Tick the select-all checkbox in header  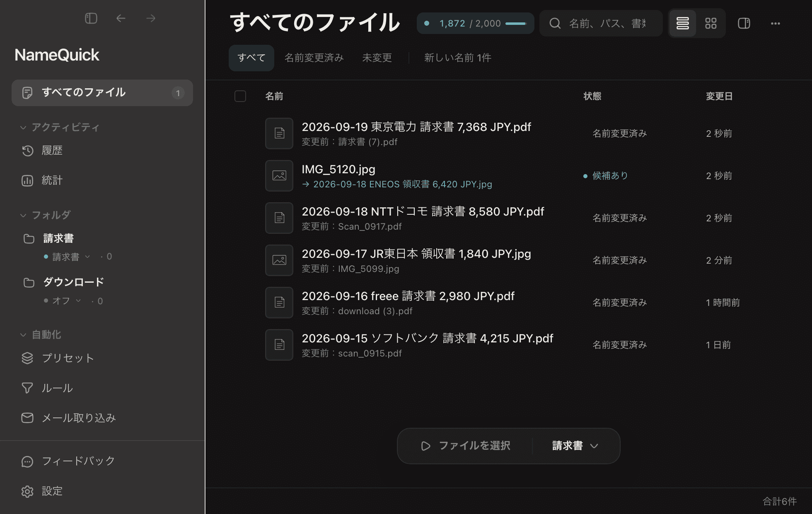240,96
